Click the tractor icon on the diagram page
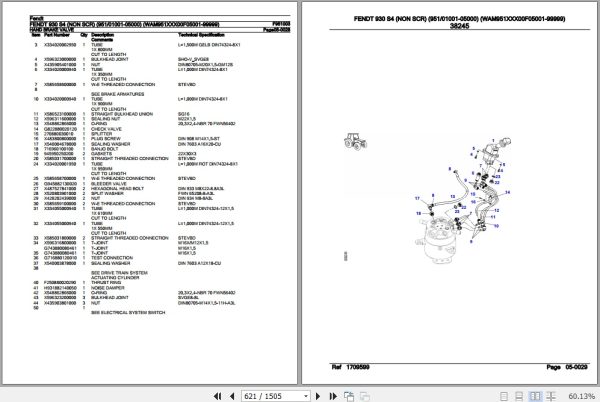The width and height of the screenshot is (600, 402). coord(355,141)
